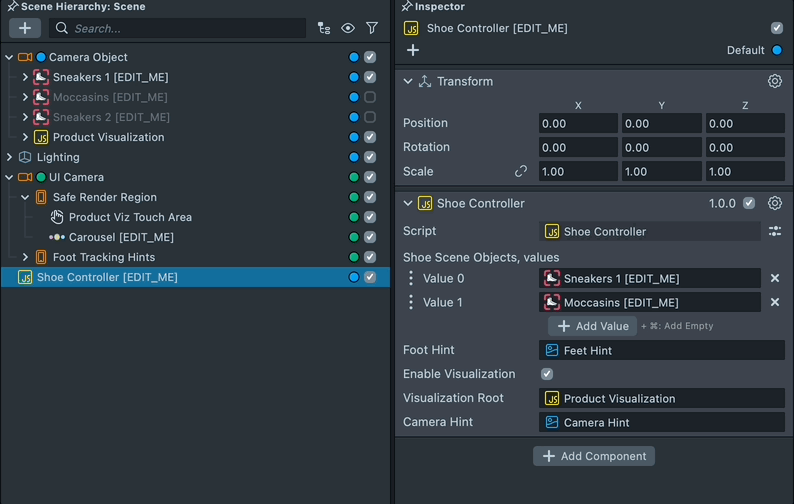Open Transform component settings gear
Screen dimensions: 794x504
click(775, 82)
